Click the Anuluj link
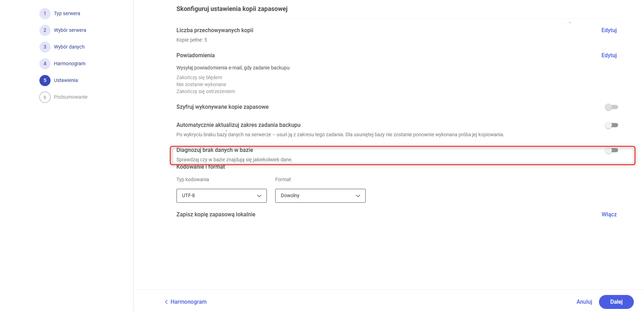This screenshot has height=311, width=644. (584, 302)
